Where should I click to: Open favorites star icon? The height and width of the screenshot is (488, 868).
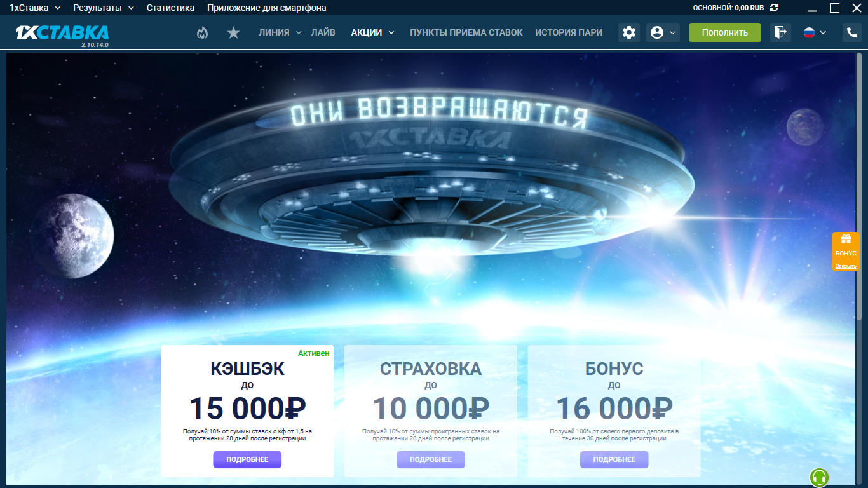point(233,32)
